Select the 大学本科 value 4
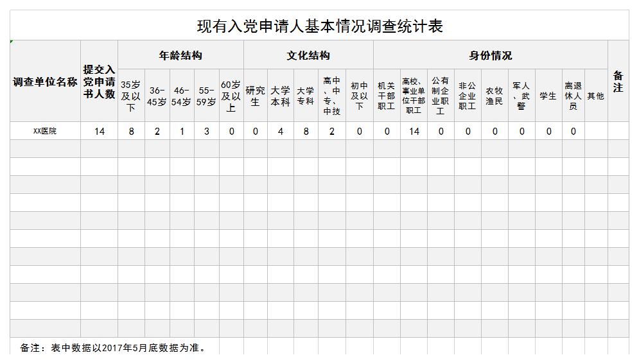The height and width of the screenshot is (364, 639). click(x=281, y=131)
